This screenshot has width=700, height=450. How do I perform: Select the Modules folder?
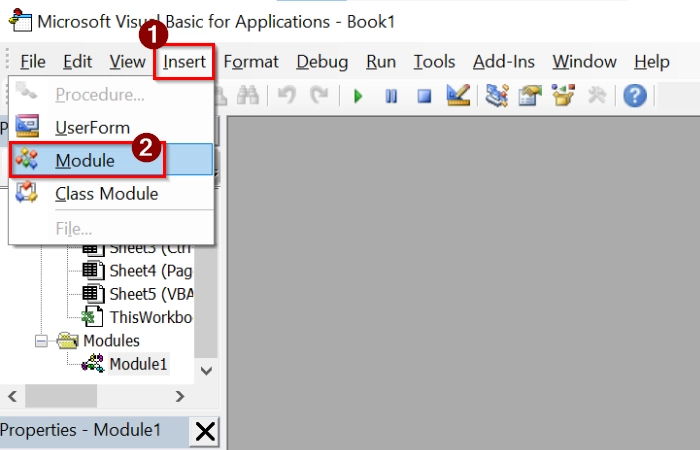pyautogui.click(x=111, y=341)
